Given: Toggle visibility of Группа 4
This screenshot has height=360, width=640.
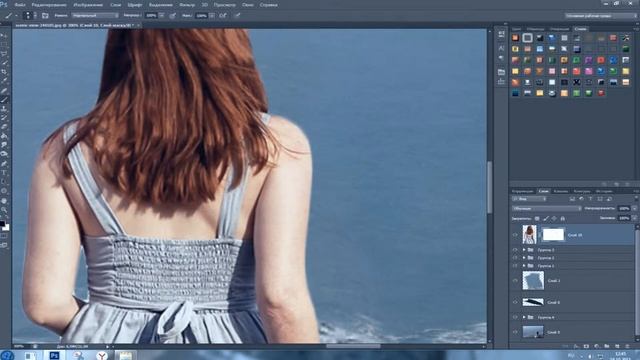Looking at the screenshot, I should point(515,317).
